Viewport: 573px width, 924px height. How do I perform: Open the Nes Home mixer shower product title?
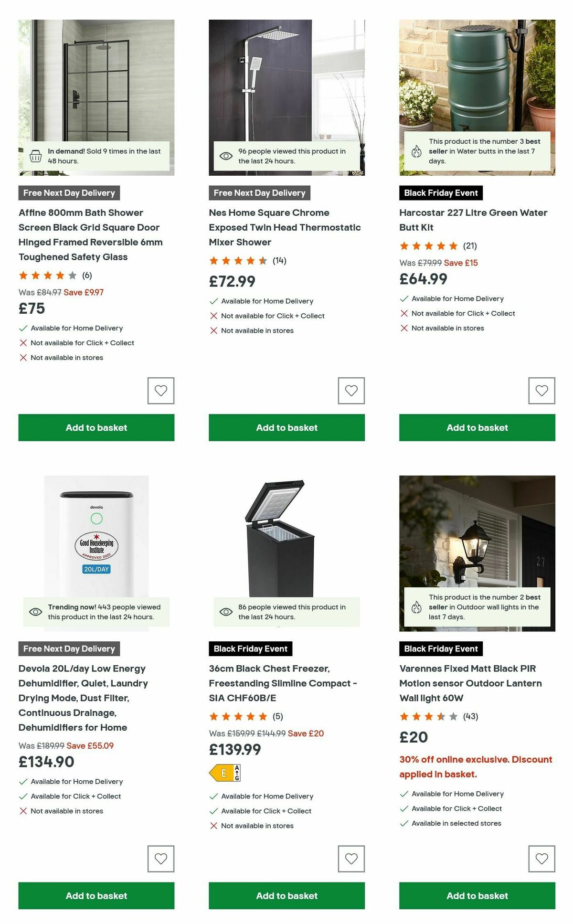[285, 227]
